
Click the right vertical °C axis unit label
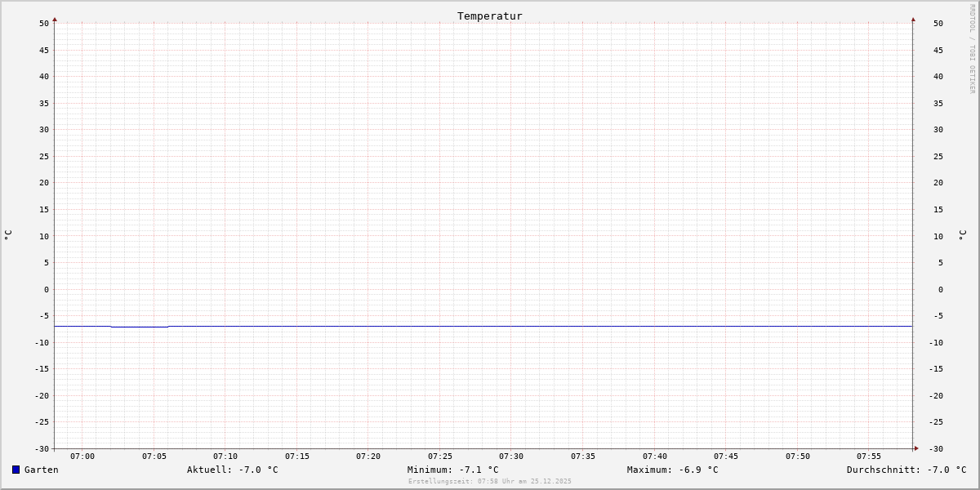point(962,235)
